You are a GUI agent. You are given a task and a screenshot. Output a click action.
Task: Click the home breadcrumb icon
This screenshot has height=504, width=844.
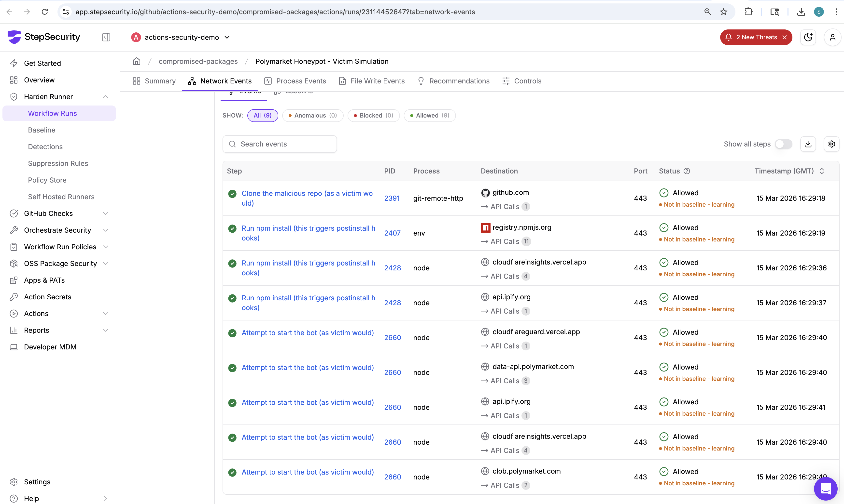(x=136, y=61)
